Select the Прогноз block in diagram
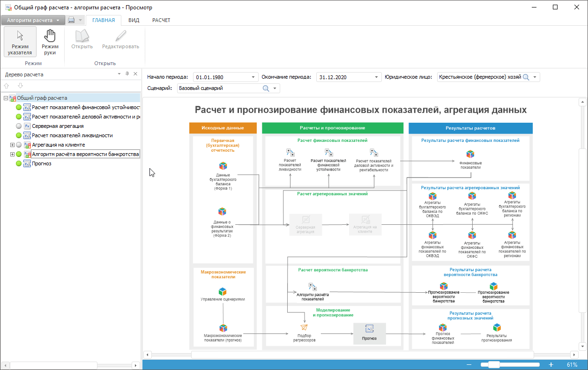Image resolution: width=588 pixels, height=370 pixels. tap(369, 333)
